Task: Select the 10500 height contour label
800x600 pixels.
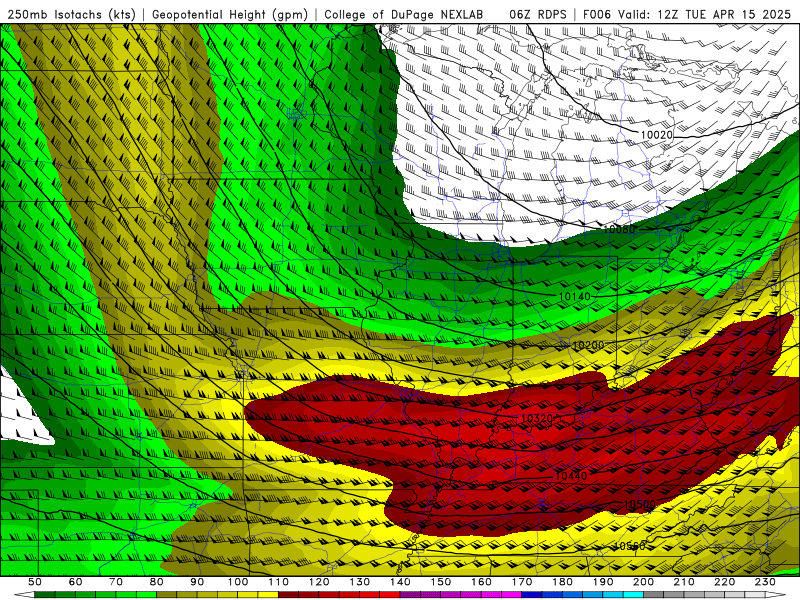Action: point(640,505)
